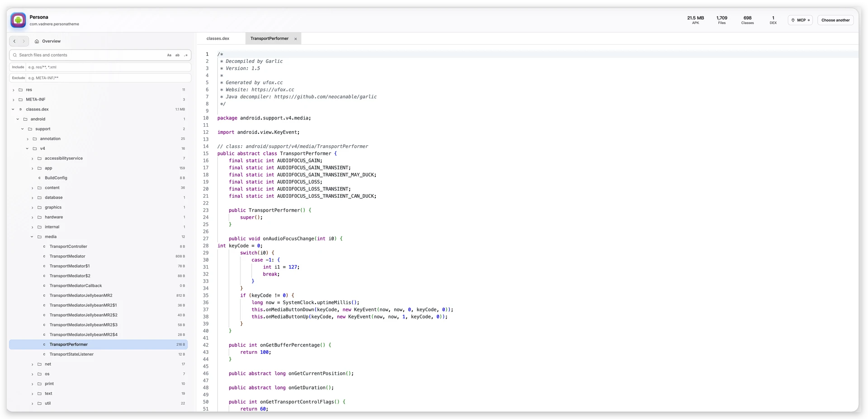
Task: Collapse the classes.dex node
Action: coord(13,110)
